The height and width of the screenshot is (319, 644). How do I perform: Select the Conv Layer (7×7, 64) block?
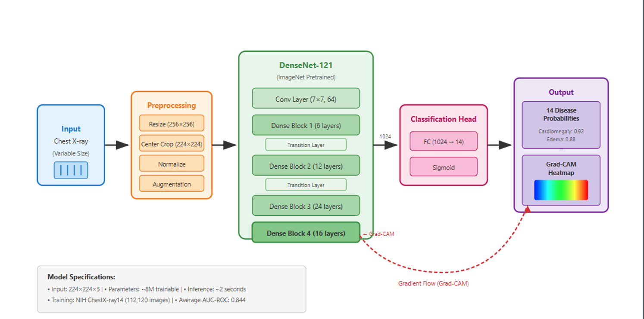[306, 98]
